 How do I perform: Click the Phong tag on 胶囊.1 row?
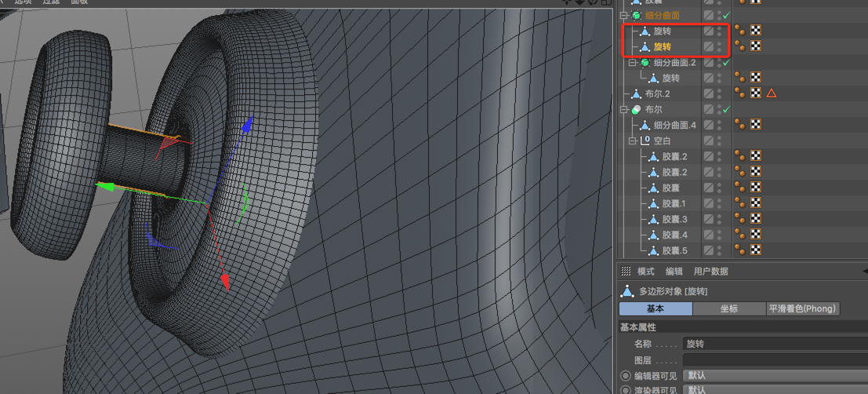coord(740,202)
